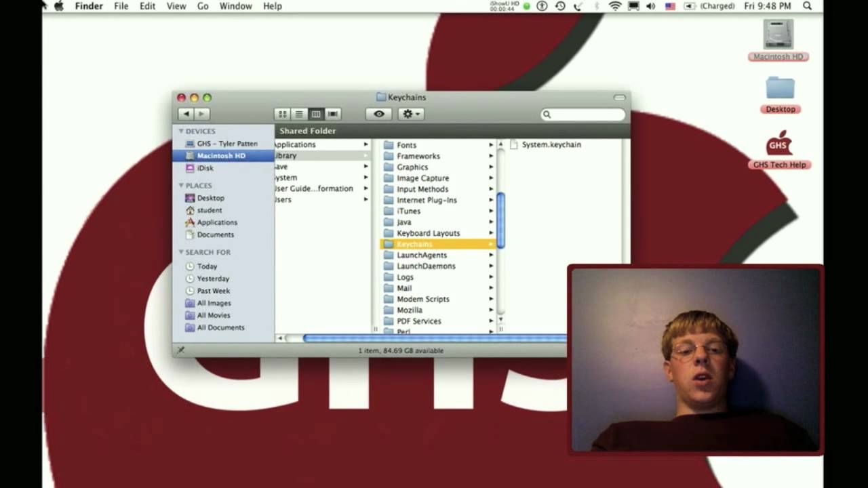Toggle the toolbar pill button
Image resolution: width=868 pixels, height=488 pixels.
click(619, 98)
